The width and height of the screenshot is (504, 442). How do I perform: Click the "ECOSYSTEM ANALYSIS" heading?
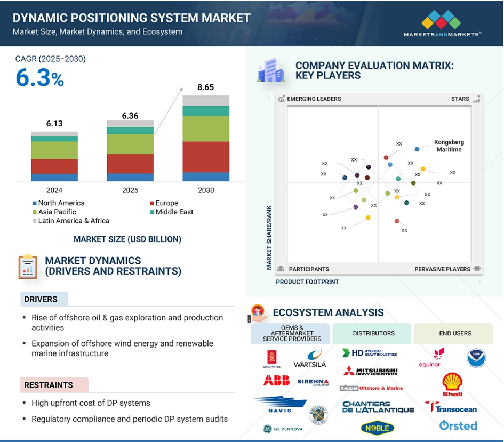pos(328,312)
